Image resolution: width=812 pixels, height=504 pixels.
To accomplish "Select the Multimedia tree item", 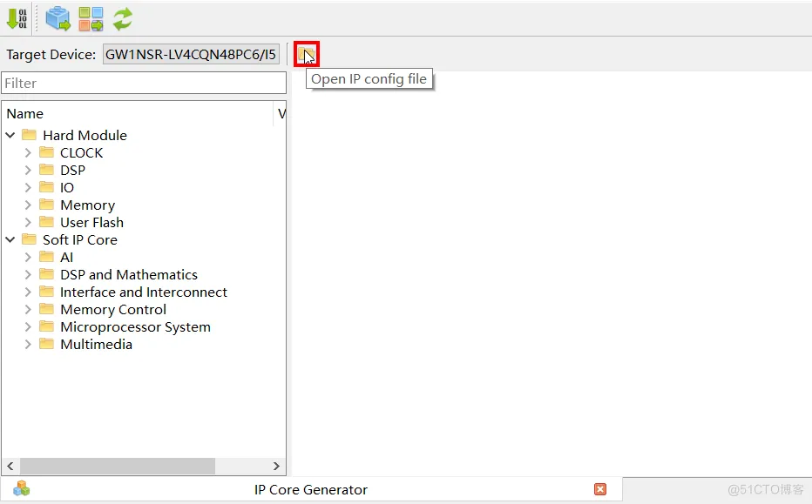I will click(96, 344).
